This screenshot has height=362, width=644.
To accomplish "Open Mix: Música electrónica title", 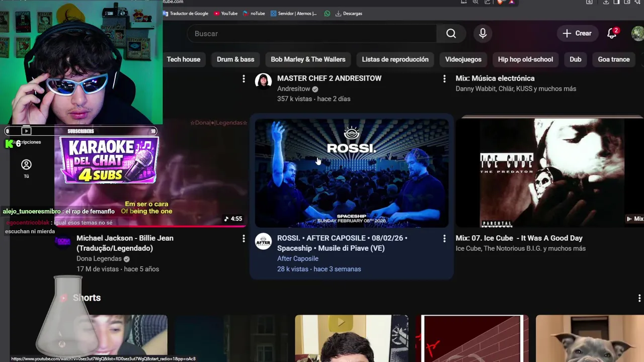I will (495, 78).
